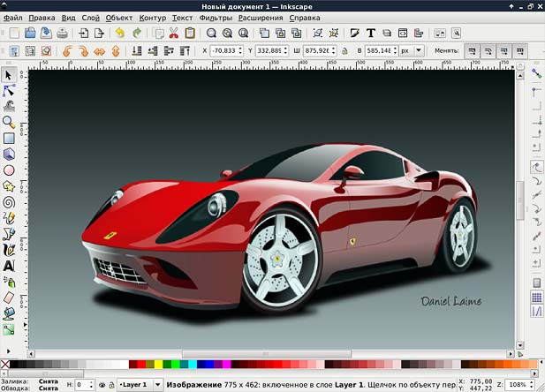Screen dimensions: 545x392
Task: Toggle scale rounded corners option
Action: [x=488, y=51]
